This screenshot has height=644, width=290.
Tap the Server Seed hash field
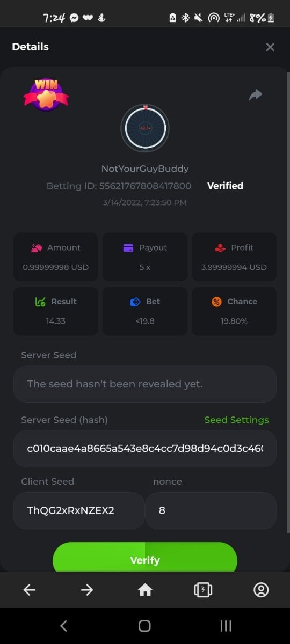(145, 448)
